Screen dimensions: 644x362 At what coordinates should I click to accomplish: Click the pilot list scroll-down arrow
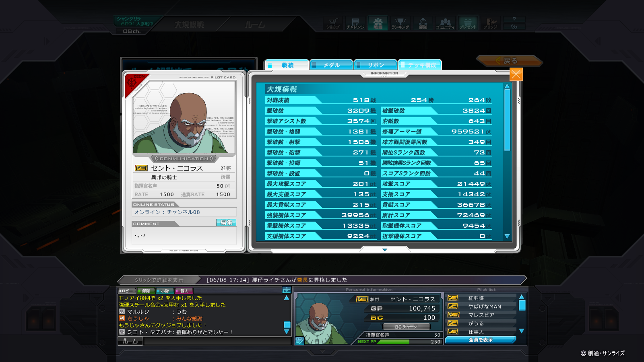tap(522, 331)
